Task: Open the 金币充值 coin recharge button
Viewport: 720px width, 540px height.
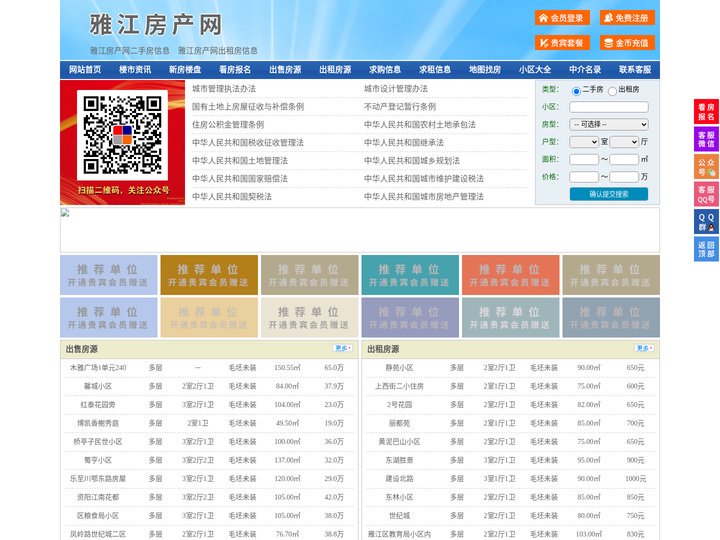Action: [627, 43]
